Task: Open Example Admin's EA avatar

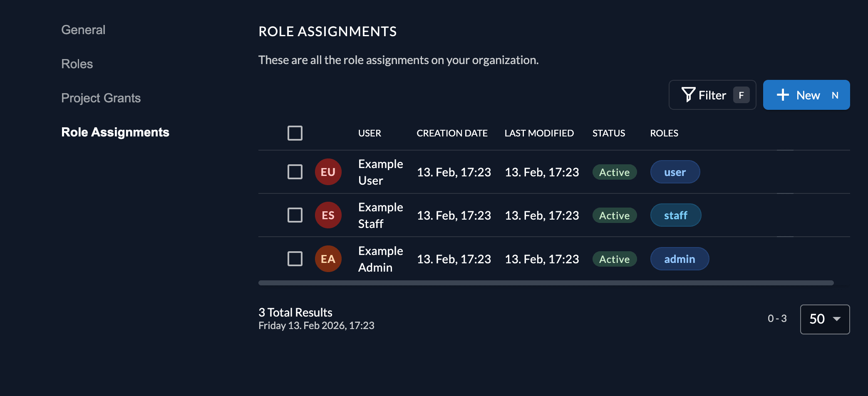Action: [x=328, y=258]
